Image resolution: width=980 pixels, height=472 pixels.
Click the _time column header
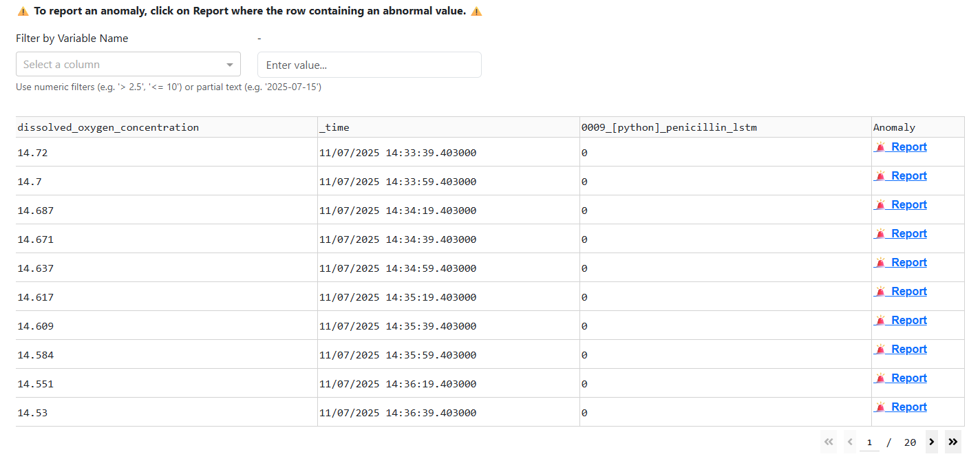click(x=334, y=127)
